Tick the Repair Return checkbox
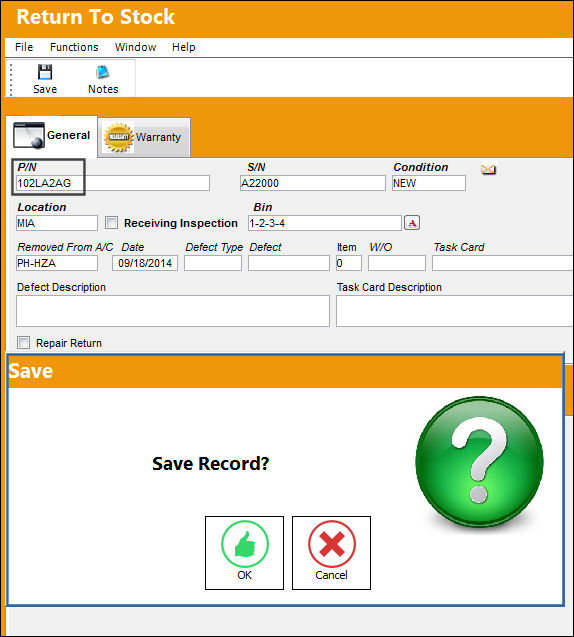Screen dimensions: 574x637 [x=24, y=342]
